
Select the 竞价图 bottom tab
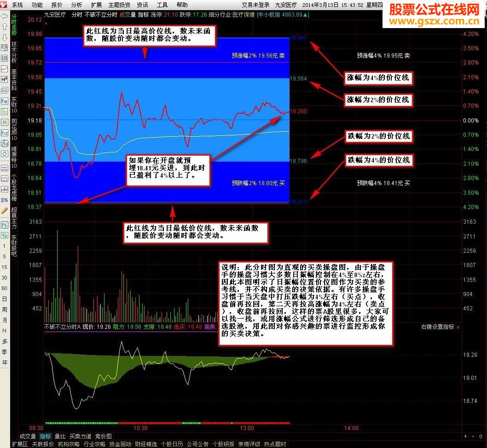pyautogui.click(x=104, y=436)
